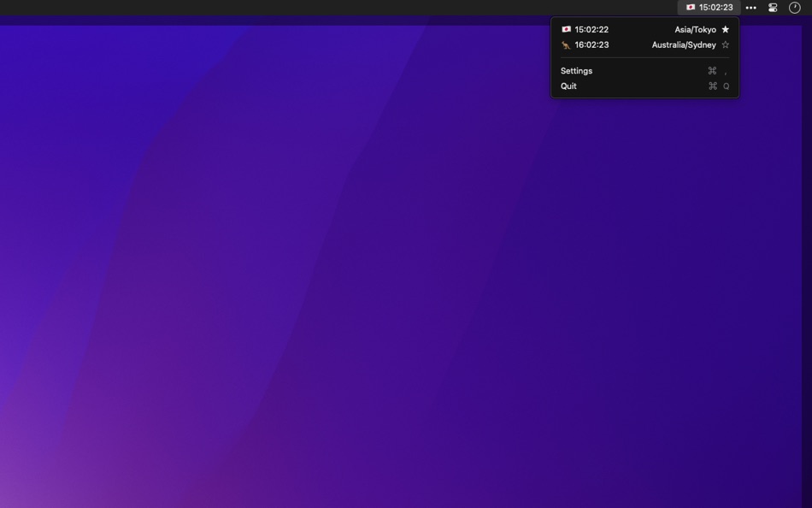Click the Japan flag in the dropdown list
The width and height of the screenshot is (812, 508).
point(566,30)
